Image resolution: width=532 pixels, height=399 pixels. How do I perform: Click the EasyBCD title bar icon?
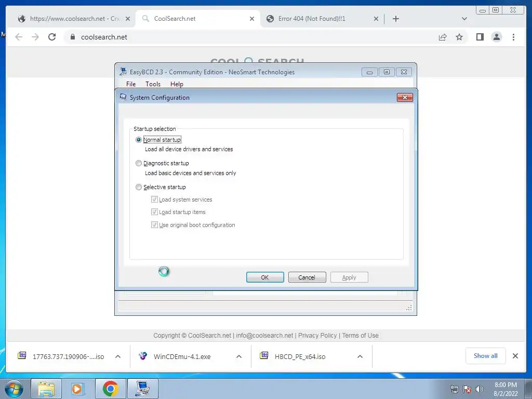(x=123, y=72)
